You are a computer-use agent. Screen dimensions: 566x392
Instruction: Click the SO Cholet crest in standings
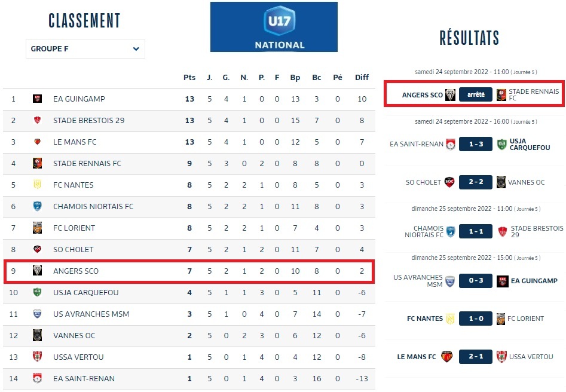point(37,249)
